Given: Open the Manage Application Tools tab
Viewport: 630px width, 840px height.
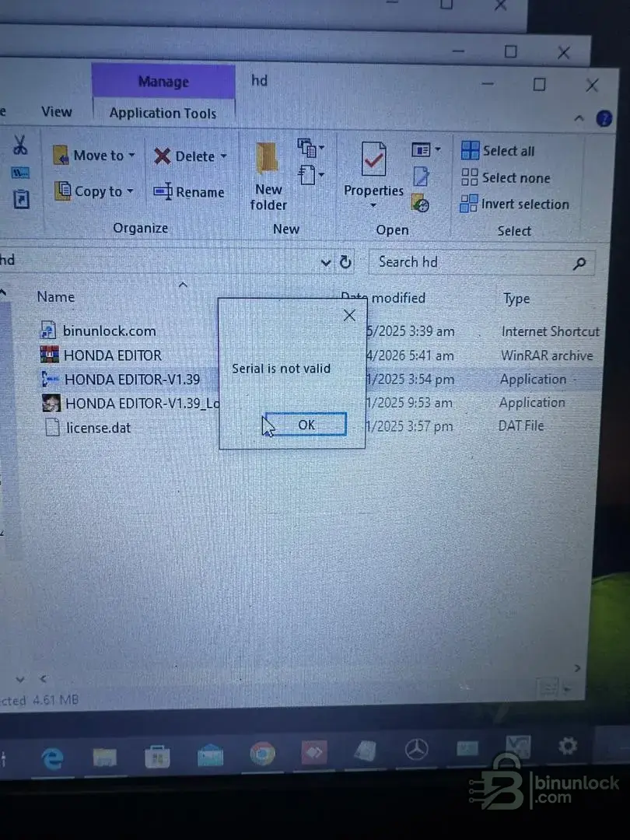Looking at the screenshot, I should click(x=163, y=113).
